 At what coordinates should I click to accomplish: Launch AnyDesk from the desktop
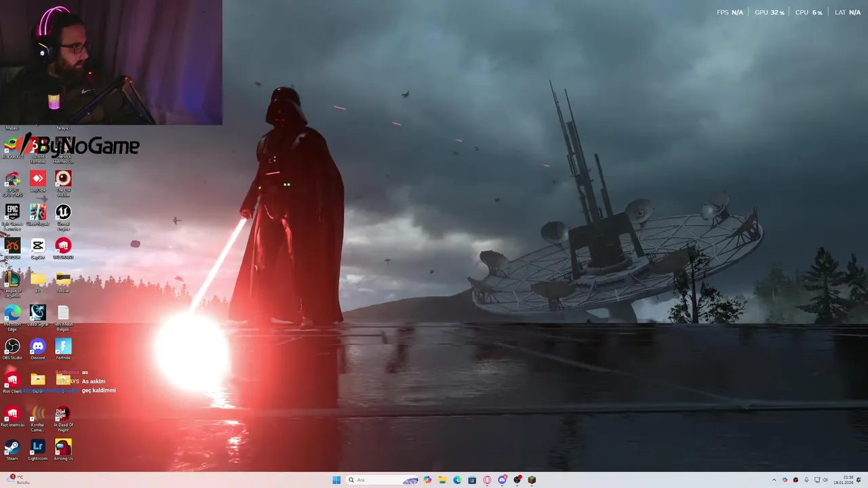tap(38, 182)
